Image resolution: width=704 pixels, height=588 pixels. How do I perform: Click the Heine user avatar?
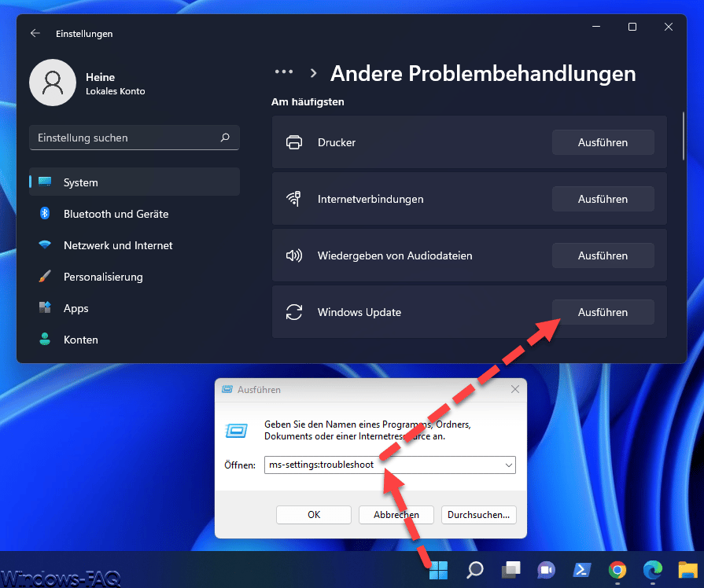[53, 83]
